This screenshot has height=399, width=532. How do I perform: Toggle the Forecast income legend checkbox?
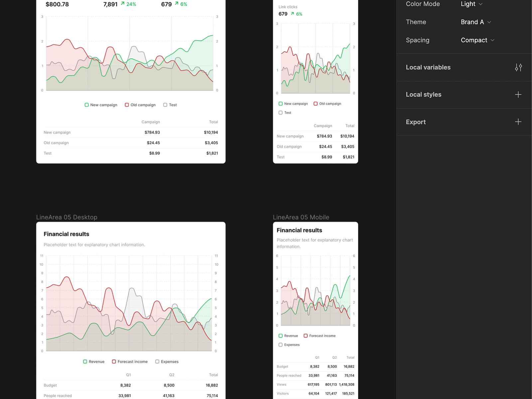[x=114, y=361]
